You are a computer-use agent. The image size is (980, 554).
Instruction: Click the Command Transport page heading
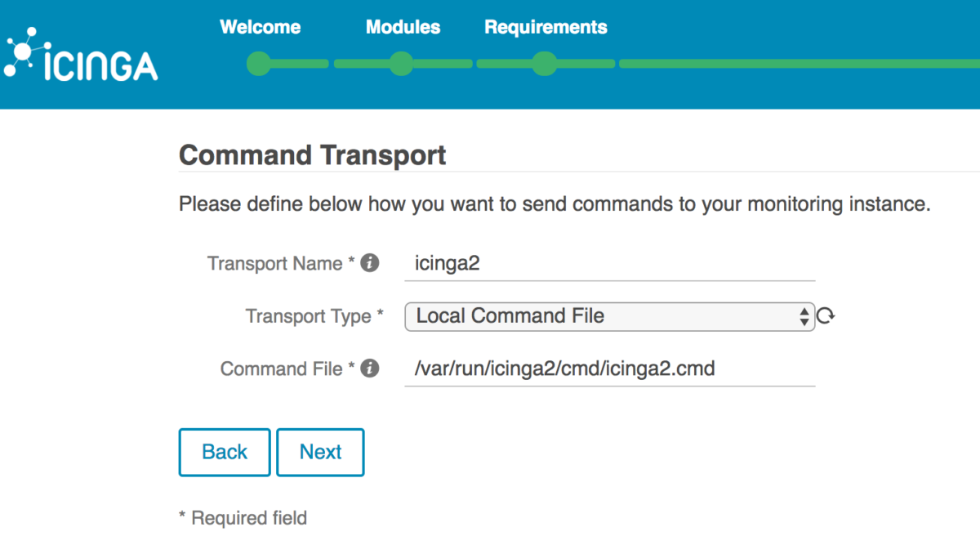click(312, 155)
